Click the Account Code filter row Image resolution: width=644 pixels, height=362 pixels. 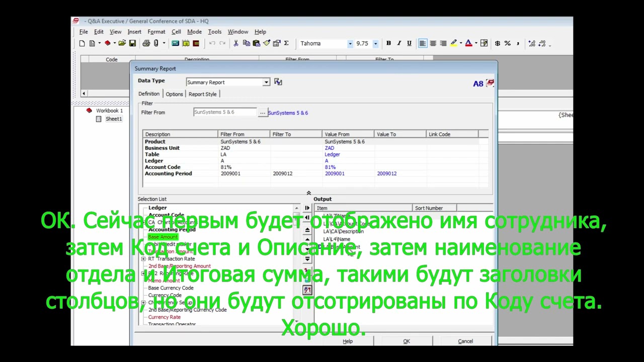tap(315, 167)
